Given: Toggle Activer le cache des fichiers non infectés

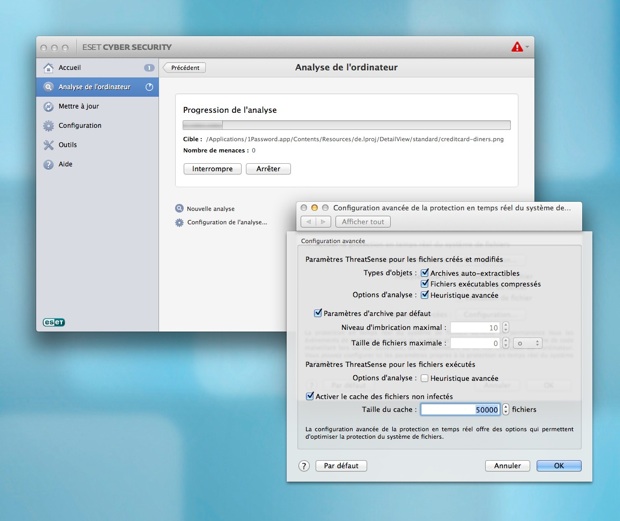Looking at the screenshot, I should [x=310, y=396].
